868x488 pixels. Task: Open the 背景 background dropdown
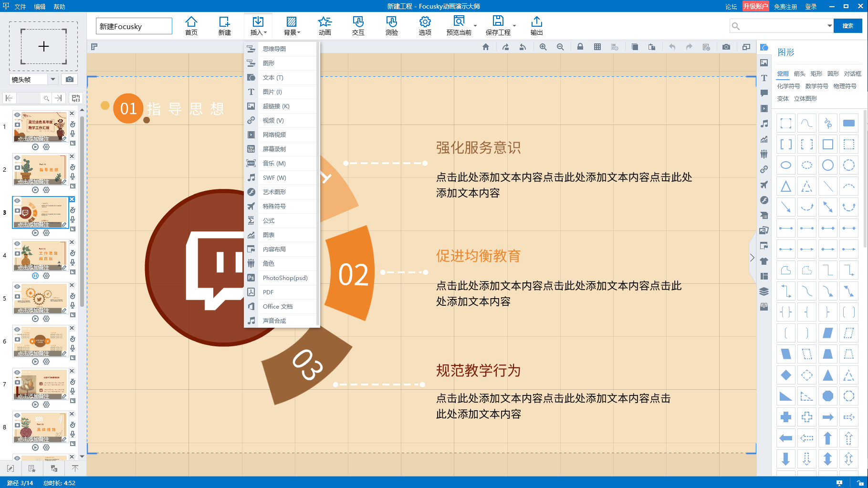292,26
